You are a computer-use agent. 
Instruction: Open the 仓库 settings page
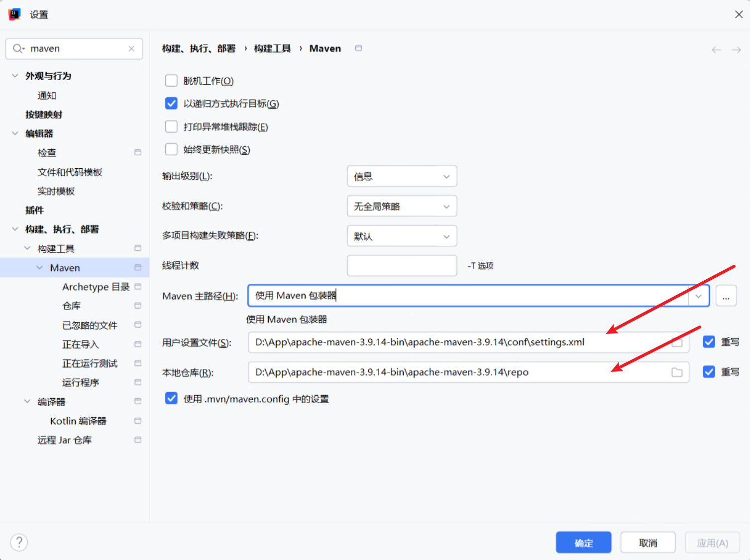[x=71, y=306]
